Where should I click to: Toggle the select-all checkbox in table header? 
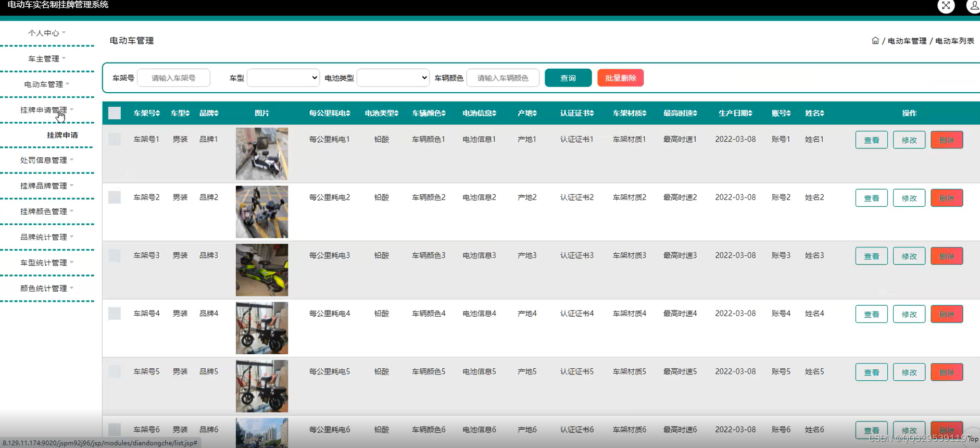[x=115, y=113]
